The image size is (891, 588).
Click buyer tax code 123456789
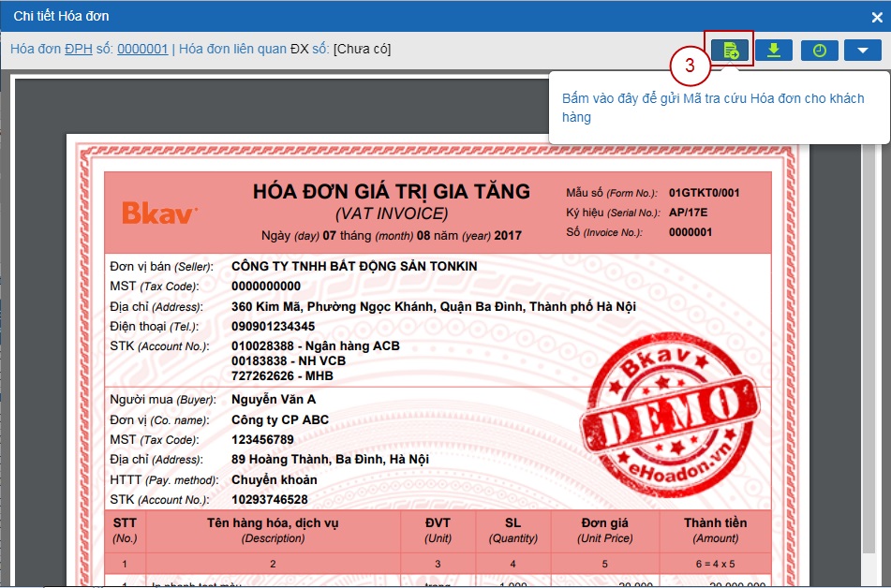click(262, 440)
